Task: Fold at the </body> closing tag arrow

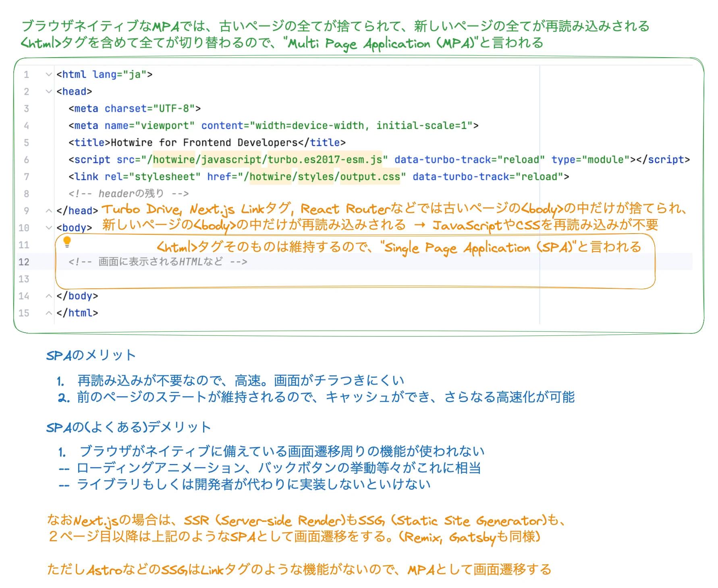Action: click(49, 296)
